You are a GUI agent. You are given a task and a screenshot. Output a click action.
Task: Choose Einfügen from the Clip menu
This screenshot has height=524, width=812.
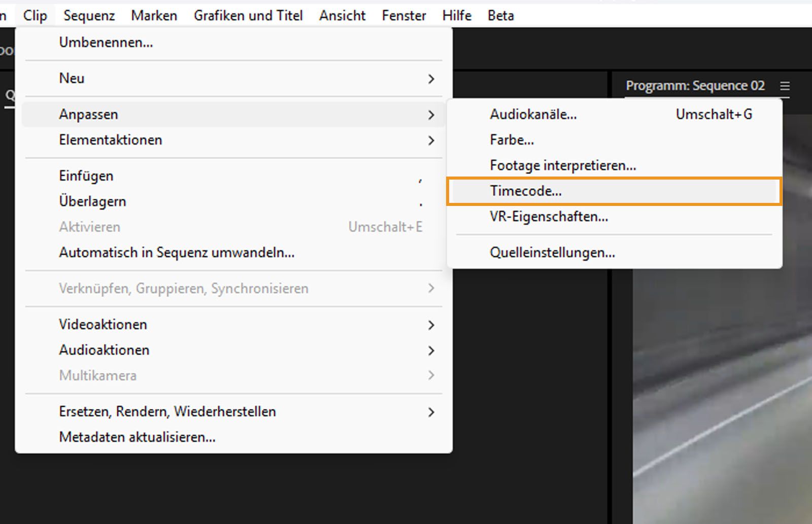pyautogui.click(x=86, y=176)
